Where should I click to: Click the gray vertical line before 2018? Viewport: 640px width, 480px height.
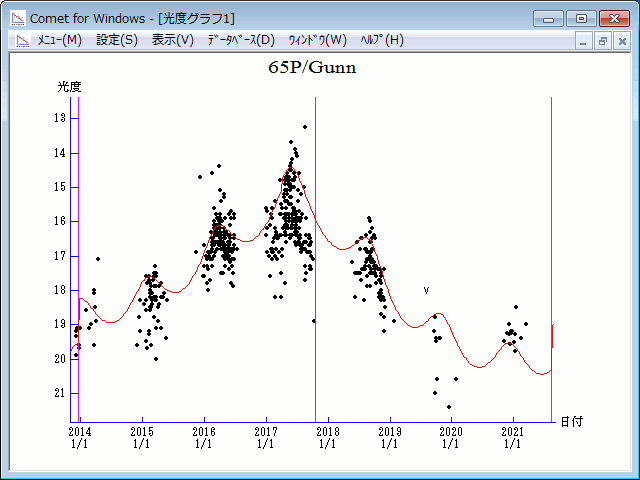click(316, 250)
